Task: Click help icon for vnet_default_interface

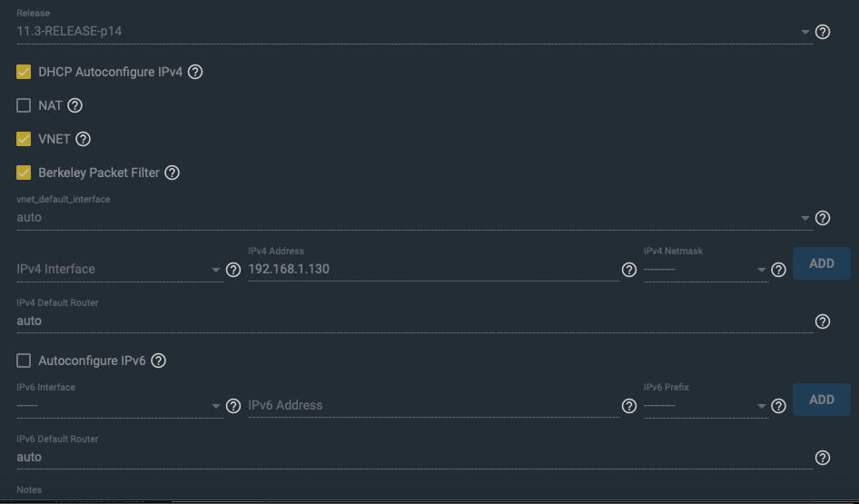Action: pos(823,218)
